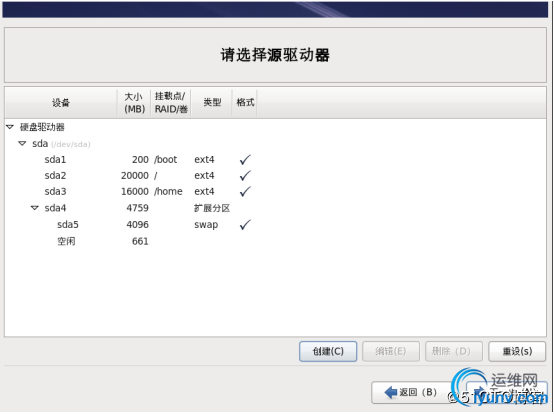
Task: Select the sda2 partition row
Action: [x=275, y=176]
